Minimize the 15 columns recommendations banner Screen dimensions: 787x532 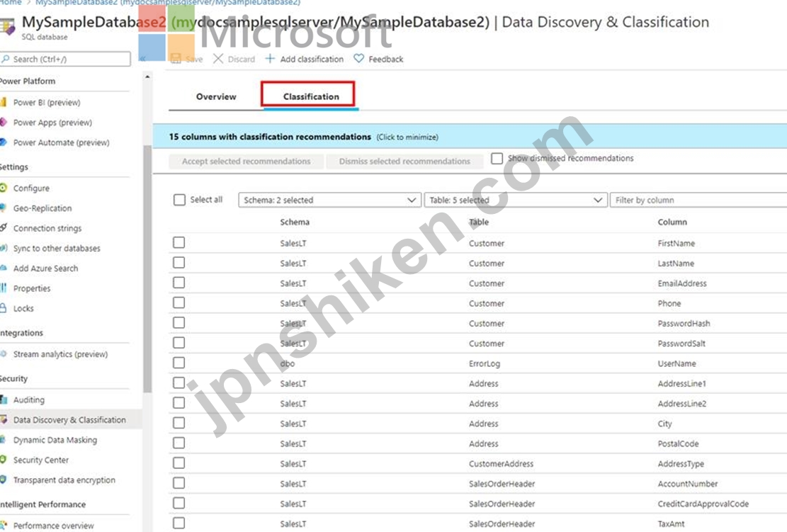[470, 137]
